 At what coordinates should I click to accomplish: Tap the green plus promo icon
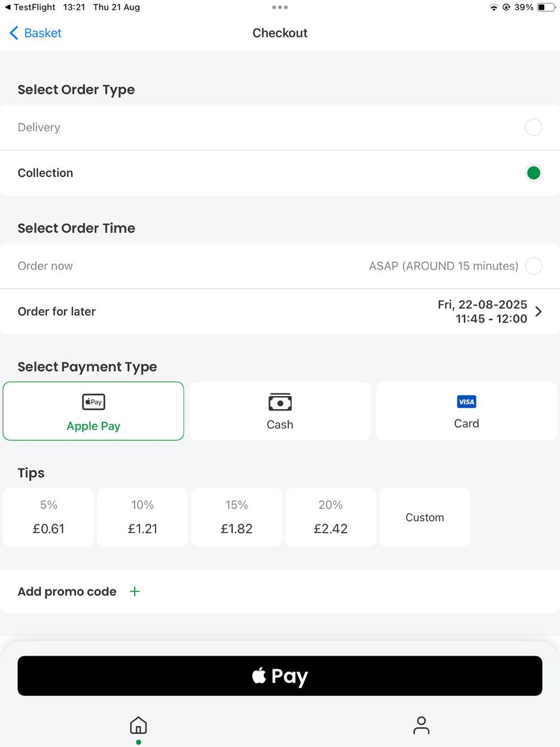pyautogui.click(x=135, y=591)
